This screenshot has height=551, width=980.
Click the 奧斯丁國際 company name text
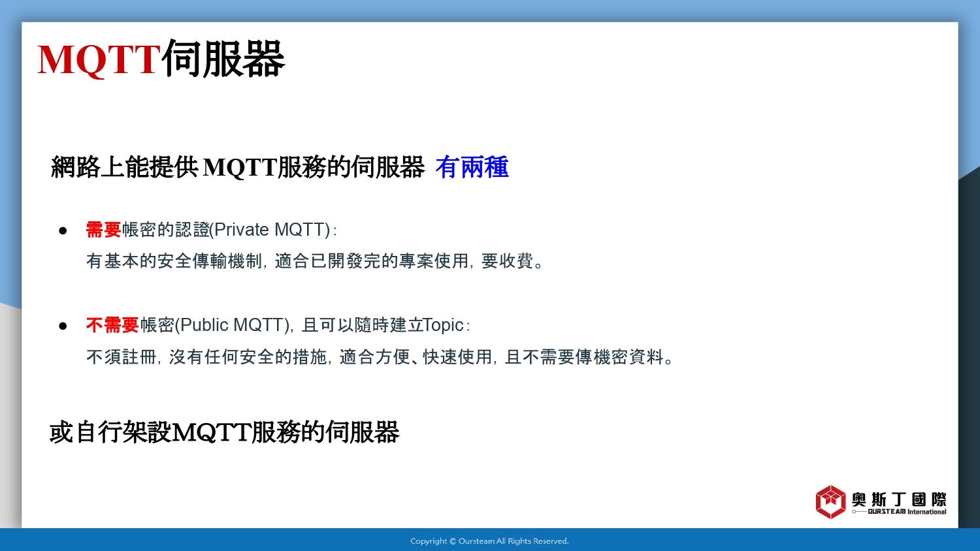click(899, 499)
